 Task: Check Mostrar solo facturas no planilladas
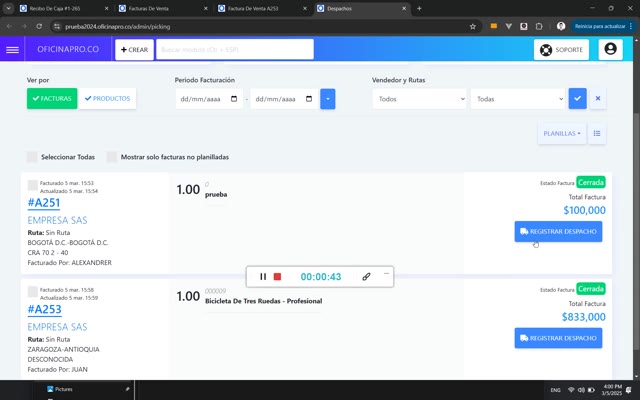click(112, 157)
